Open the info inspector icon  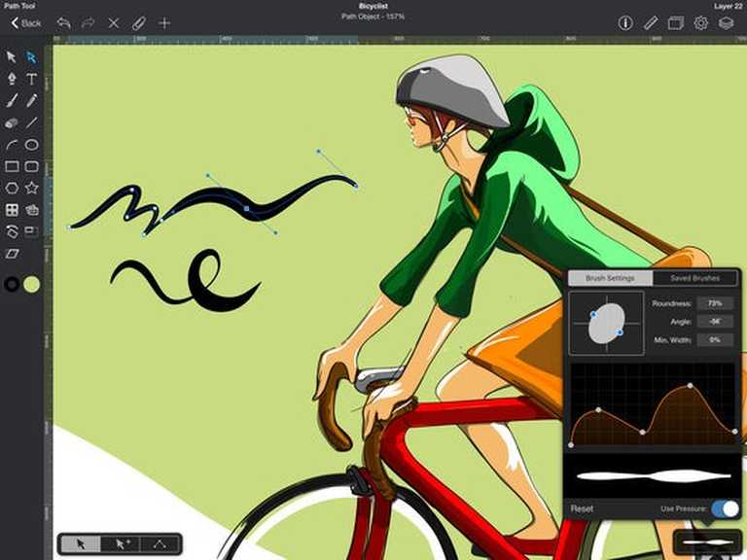pyautogui.click(x=625, y=23)
